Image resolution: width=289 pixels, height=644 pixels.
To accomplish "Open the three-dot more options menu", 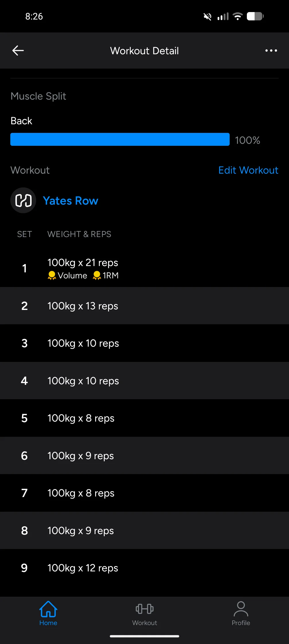I will pos(271,51).
